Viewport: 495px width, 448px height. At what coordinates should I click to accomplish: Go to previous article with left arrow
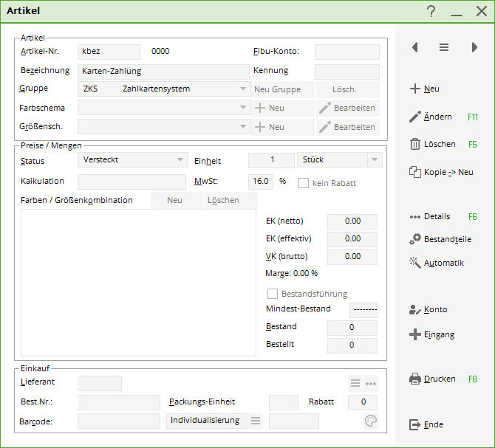click(414, 47)
